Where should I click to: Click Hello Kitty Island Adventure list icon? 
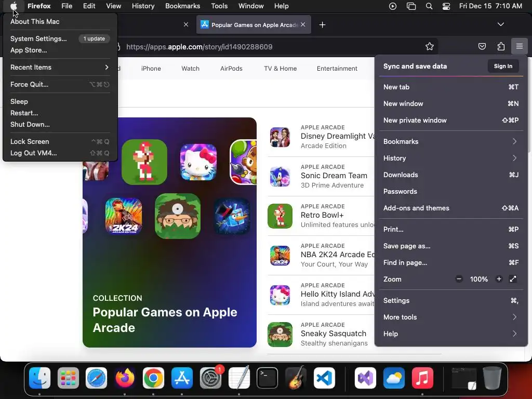[x=280, y=295]
